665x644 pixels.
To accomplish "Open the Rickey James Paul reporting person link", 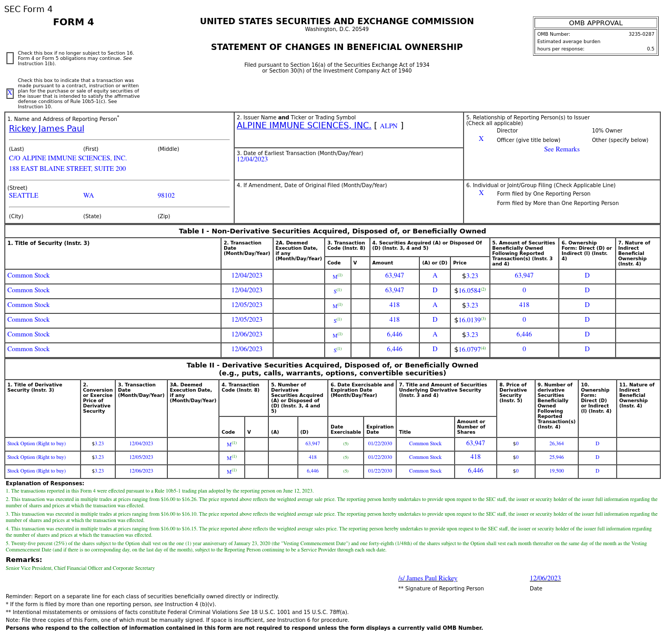I will tap(46, 129).
